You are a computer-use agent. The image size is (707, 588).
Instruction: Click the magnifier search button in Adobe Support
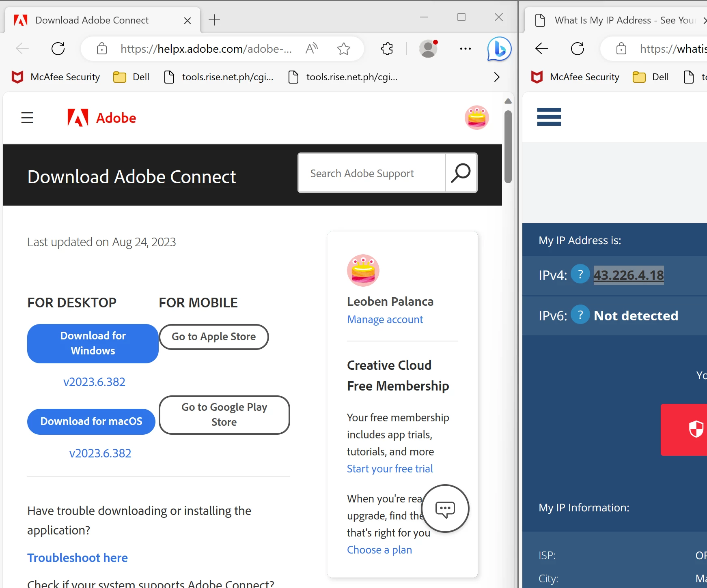(x=461, y=173)
